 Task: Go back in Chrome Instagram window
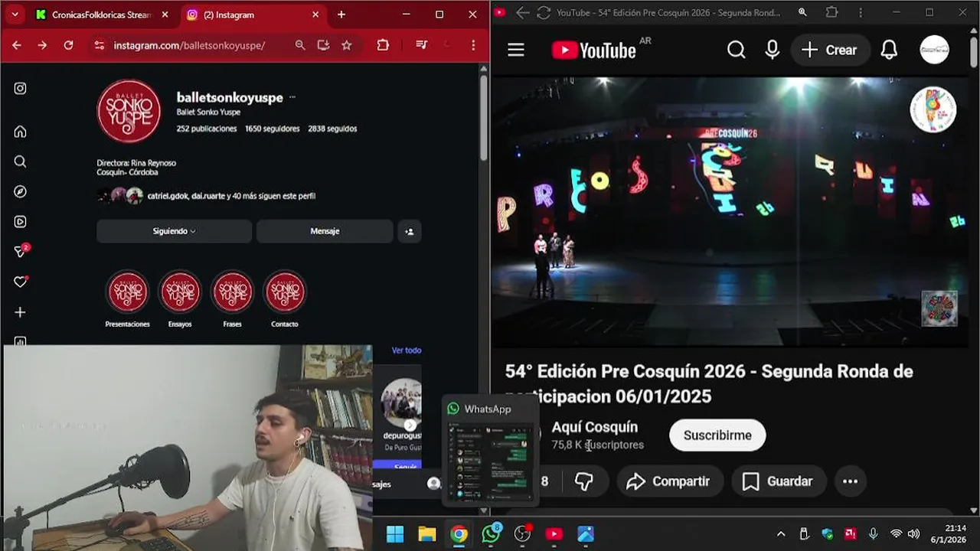[17, 45]
